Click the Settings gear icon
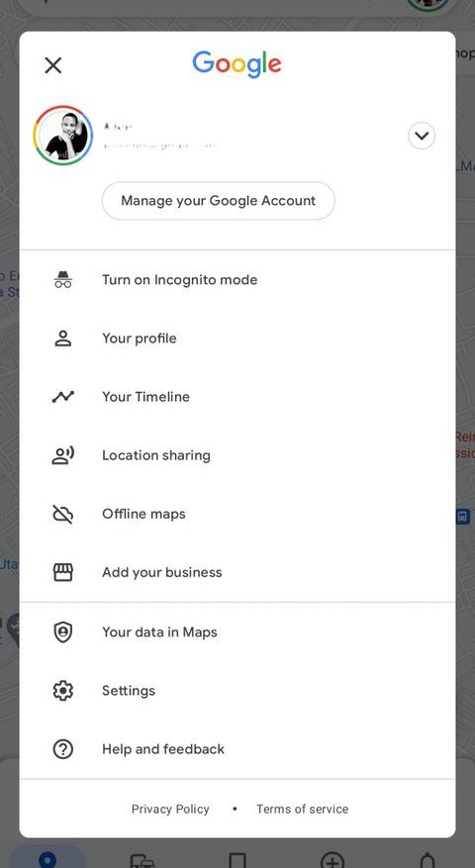This screenshot has height=868, width=475. click(63, 690)
